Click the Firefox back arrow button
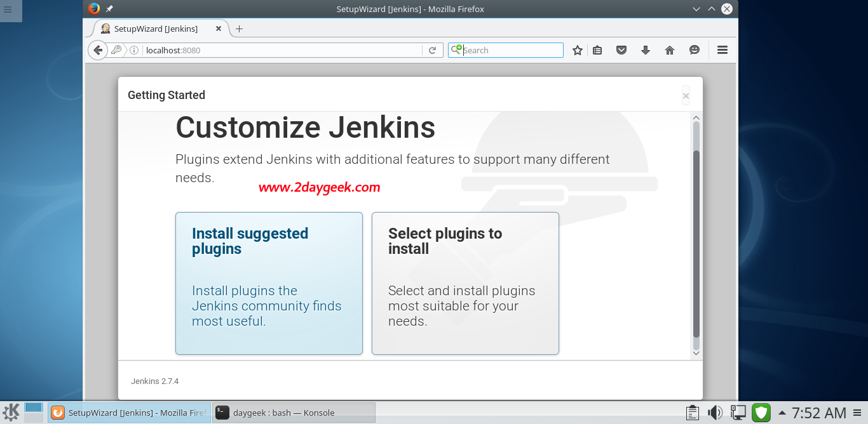 click(x=97, y=50)
